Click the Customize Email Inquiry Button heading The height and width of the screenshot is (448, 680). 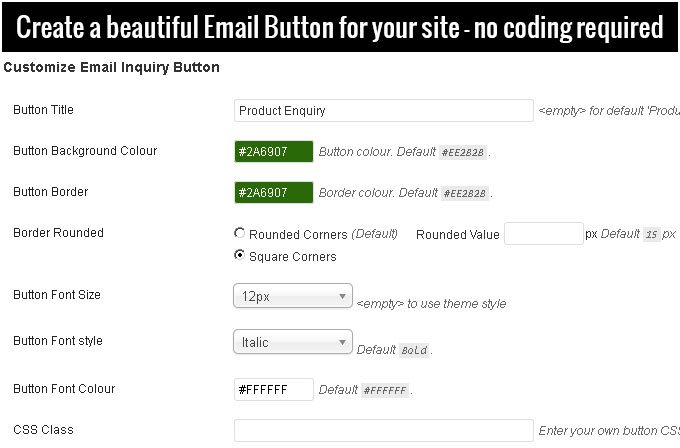(111, 68)
